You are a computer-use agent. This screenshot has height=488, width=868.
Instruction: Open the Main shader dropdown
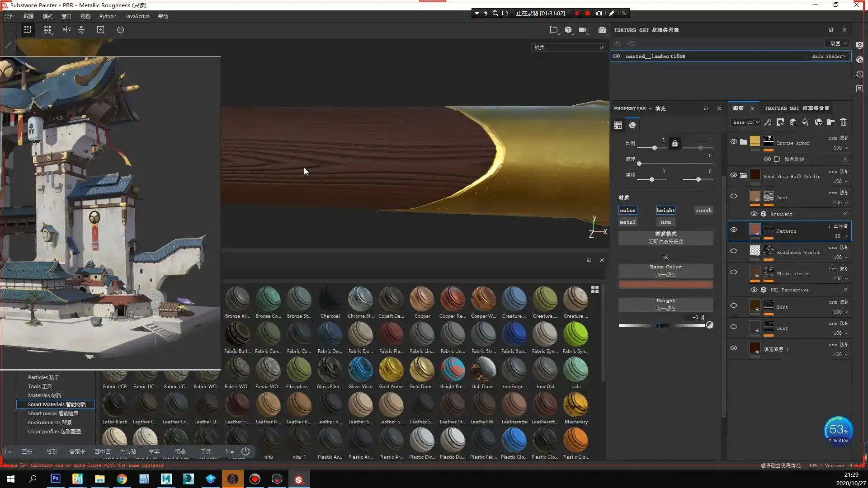coord(829,56)
